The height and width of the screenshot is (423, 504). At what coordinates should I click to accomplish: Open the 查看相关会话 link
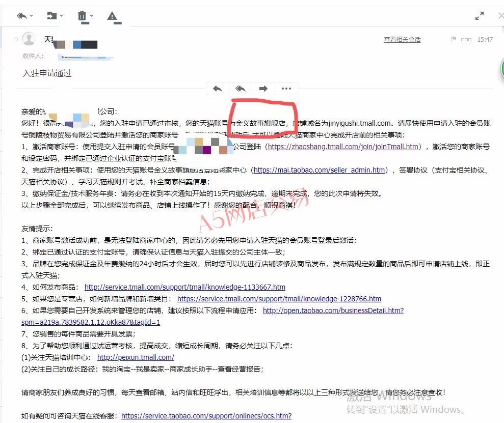point(402,40)
